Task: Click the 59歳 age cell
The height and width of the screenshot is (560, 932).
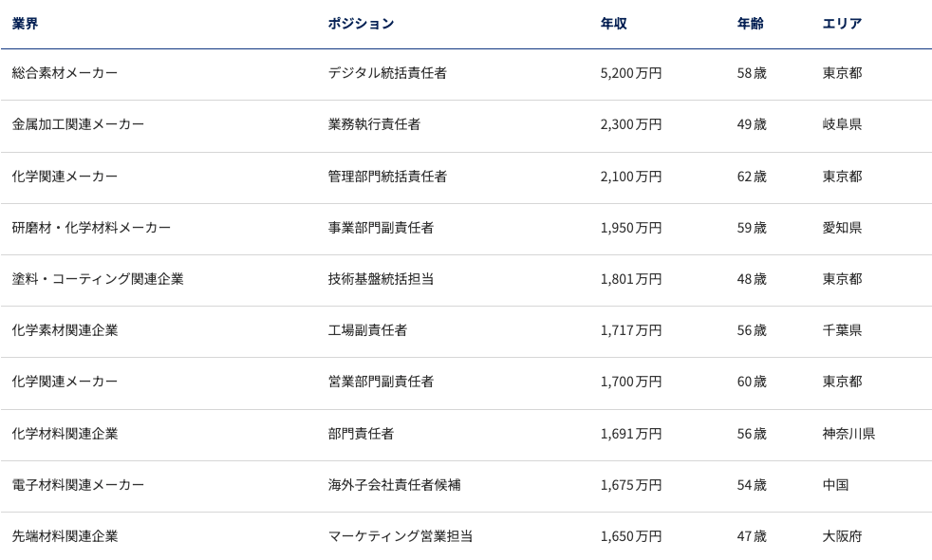Action: (752, 228)
